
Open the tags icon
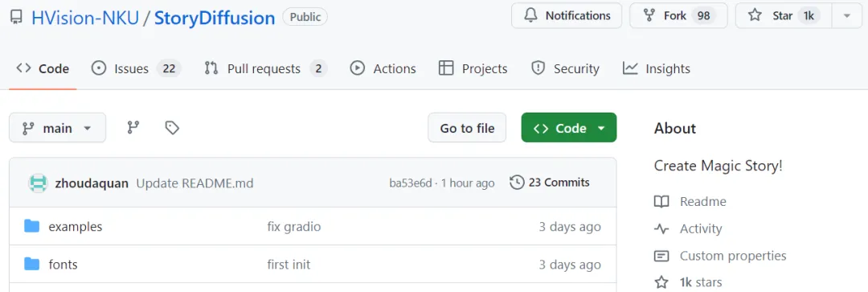point(172,128)
